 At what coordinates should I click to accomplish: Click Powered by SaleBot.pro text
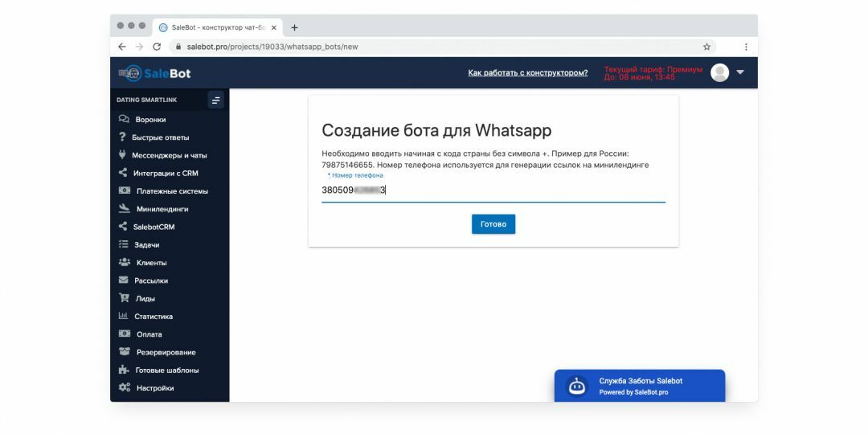(633, 392)
